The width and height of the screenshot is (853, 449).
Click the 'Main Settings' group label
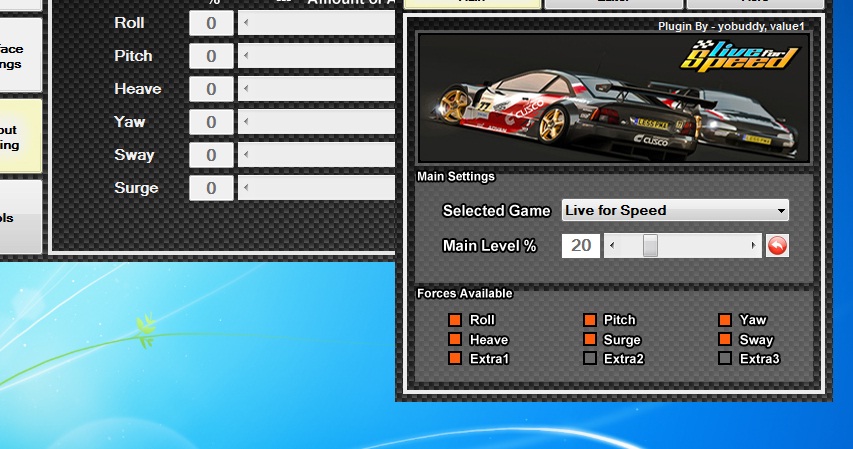(x=456, y=176)
